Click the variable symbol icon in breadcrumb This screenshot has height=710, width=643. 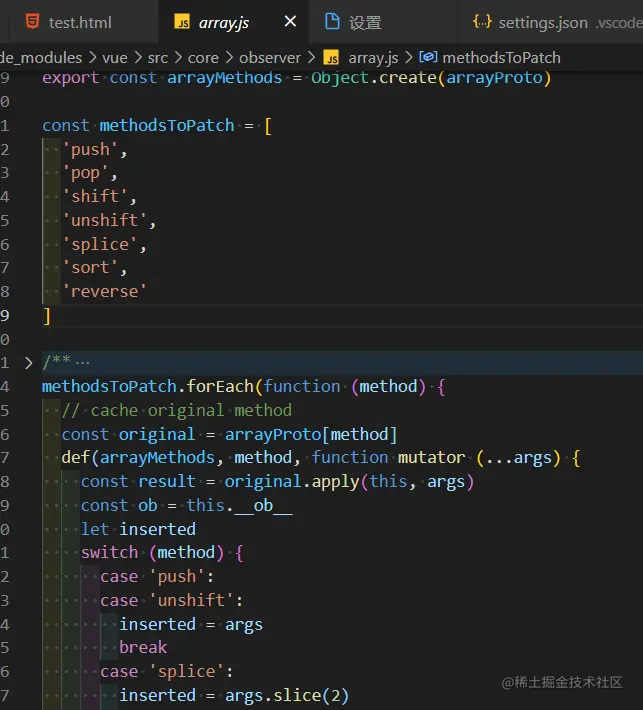pyautogui.click(x=428, y=58)
